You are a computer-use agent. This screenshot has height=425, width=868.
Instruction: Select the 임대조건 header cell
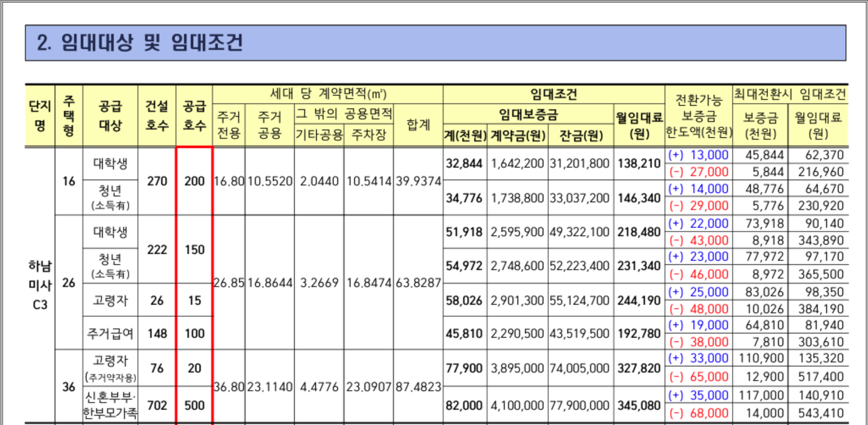[x=553, y=94]
